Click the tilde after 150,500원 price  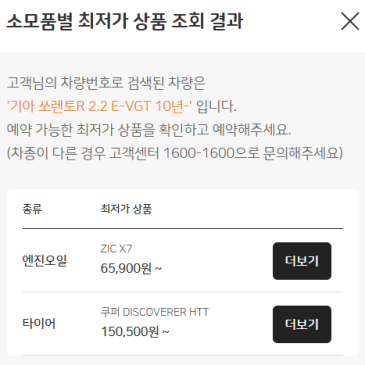point(166,332)
